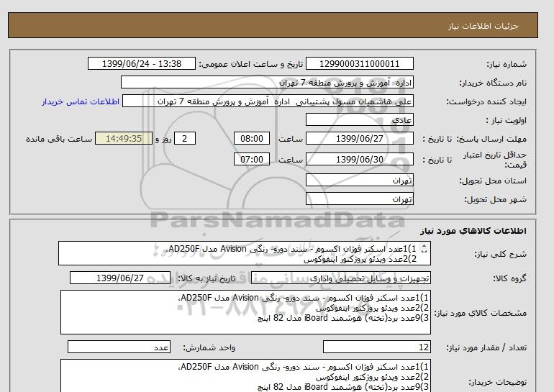This screenshot has width=554, height=392.
Task: Click the remaining days field showing 2
Action: [x=184, y=138]
